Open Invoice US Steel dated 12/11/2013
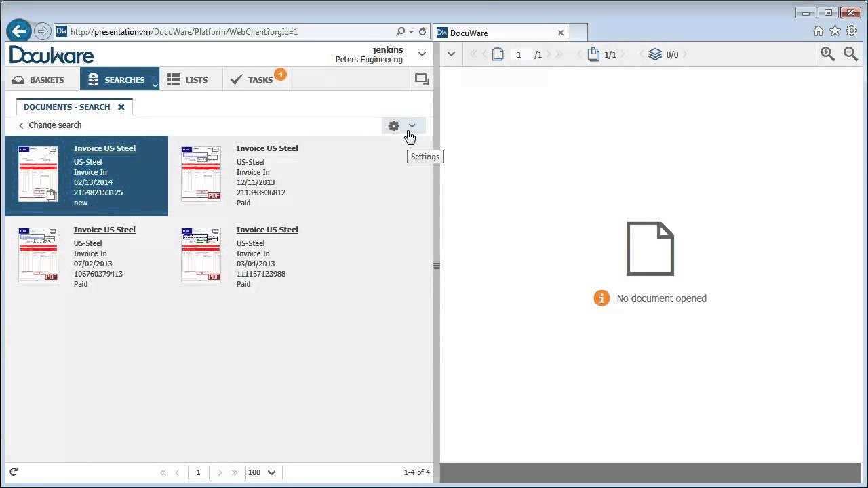The image size is (868, 488). point(267,148)
